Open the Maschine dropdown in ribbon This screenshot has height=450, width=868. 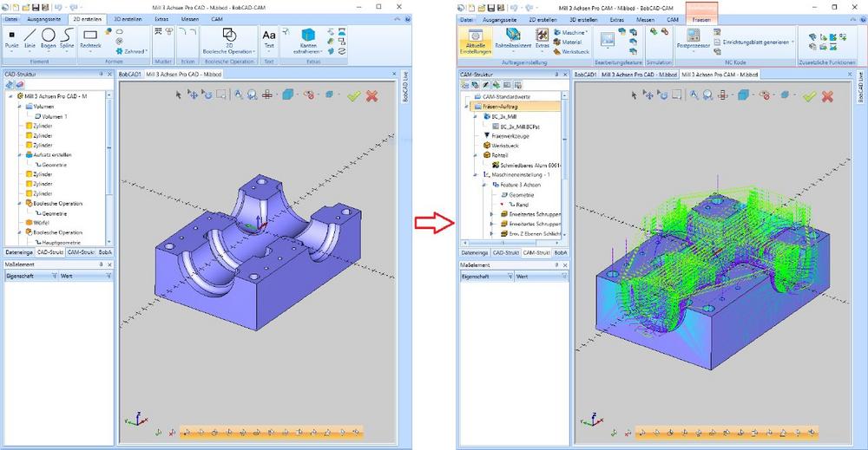(x=575, y=32)
